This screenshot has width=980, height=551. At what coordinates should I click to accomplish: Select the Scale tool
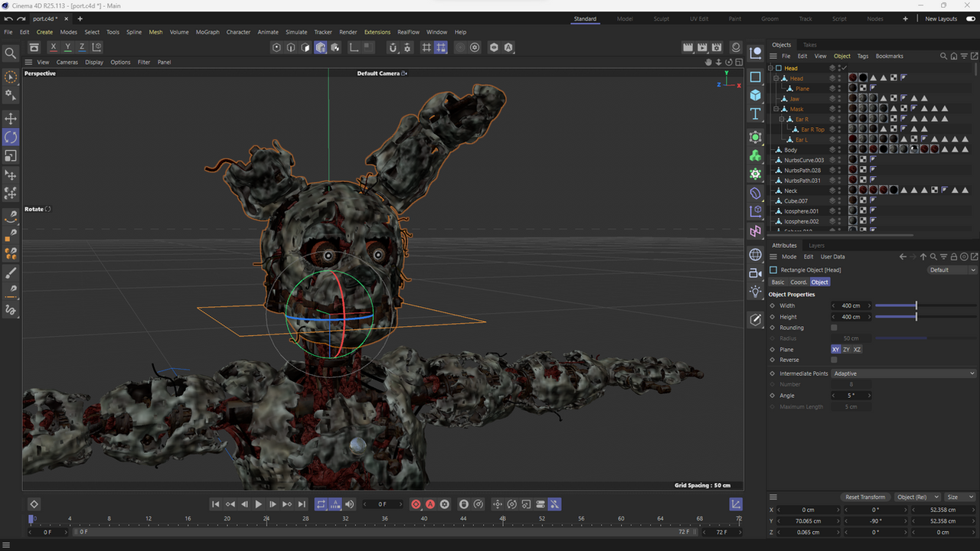pos(11,156)
